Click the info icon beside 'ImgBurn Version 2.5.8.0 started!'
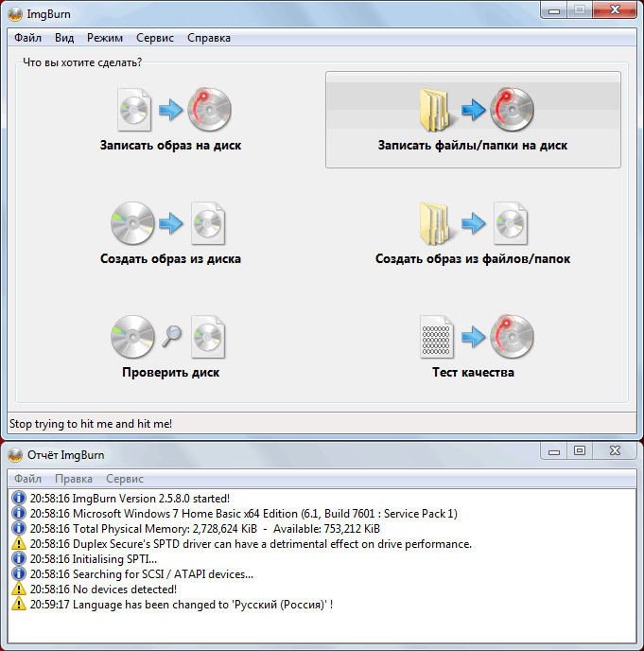This screenshot has height=651, width=644. pos(19,499)
